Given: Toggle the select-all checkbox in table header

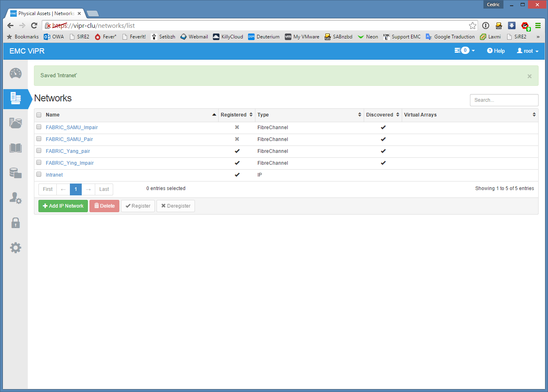Looking at the screenshot, I should coord(39,115).
